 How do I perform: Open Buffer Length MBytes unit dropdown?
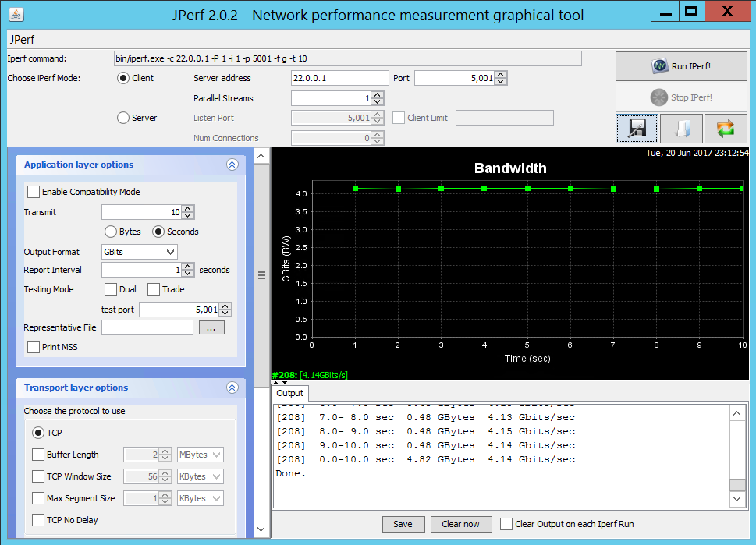tap(200, 455)
